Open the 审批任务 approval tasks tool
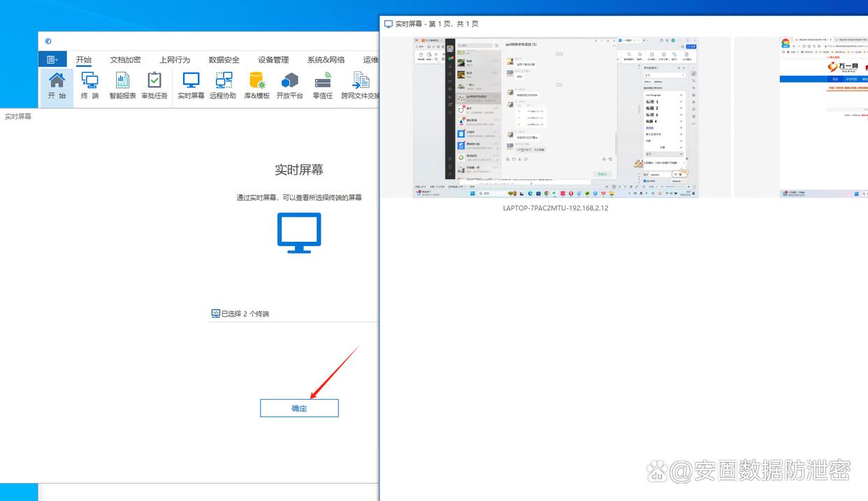 click(154, 87)
